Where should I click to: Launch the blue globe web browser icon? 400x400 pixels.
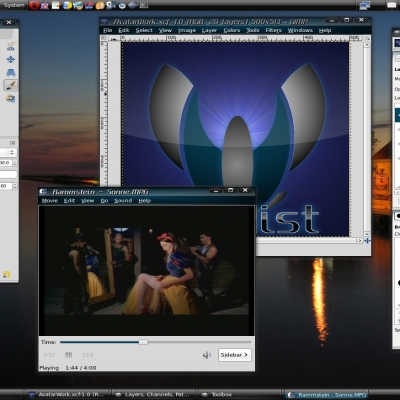[x=67, y=5]
